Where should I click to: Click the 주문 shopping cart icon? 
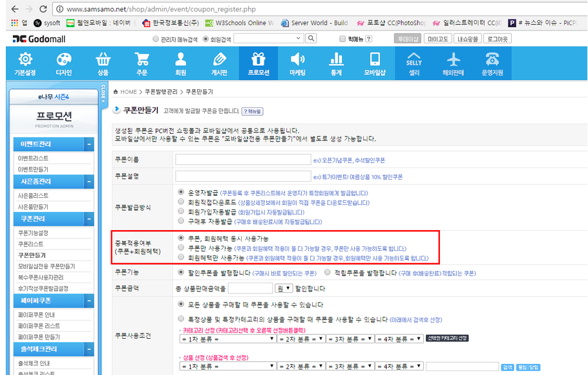point(142,59)
